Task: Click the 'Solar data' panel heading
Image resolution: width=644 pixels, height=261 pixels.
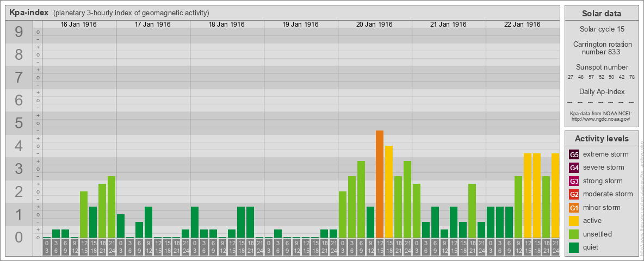Action: 602,14
